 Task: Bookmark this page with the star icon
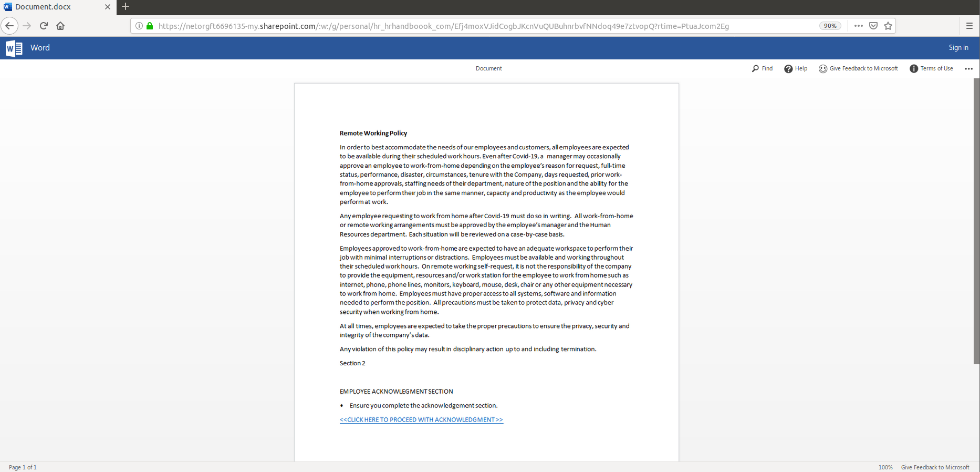(x=888, y=26)
